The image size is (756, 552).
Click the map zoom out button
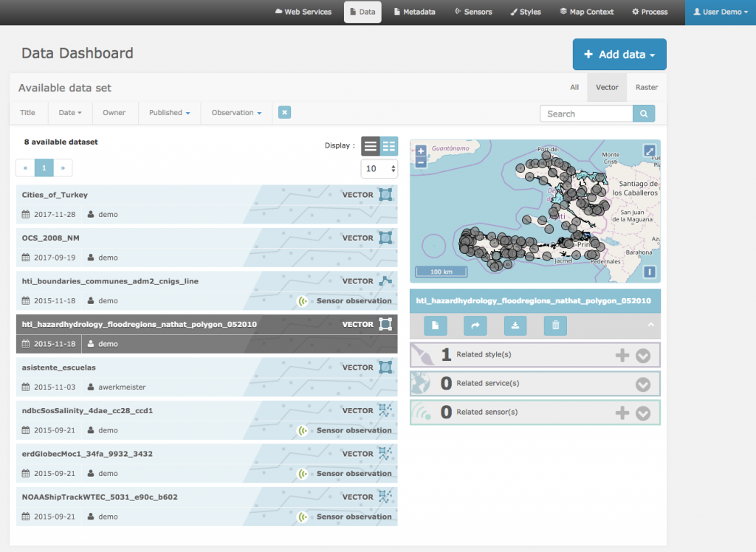point(421,162)
